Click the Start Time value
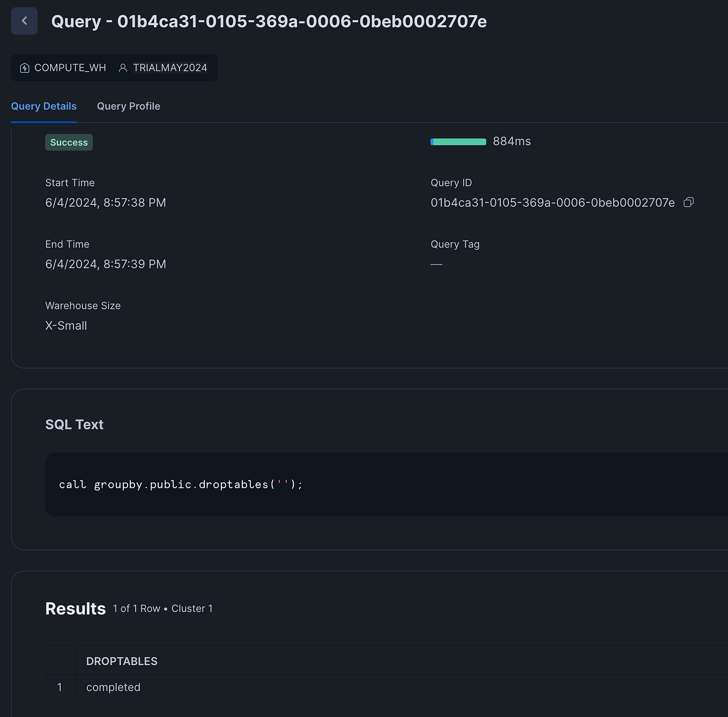This screenshot has width=728, height=717. [x=105, y=202]
